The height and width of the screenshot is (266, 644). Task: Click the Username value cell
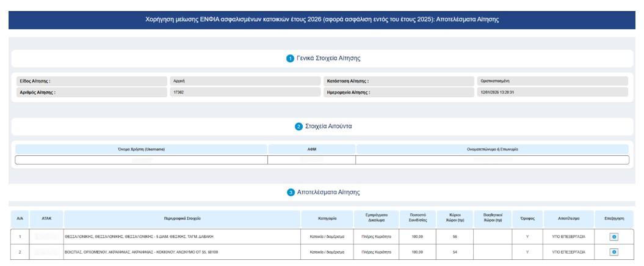pos(141,160)
